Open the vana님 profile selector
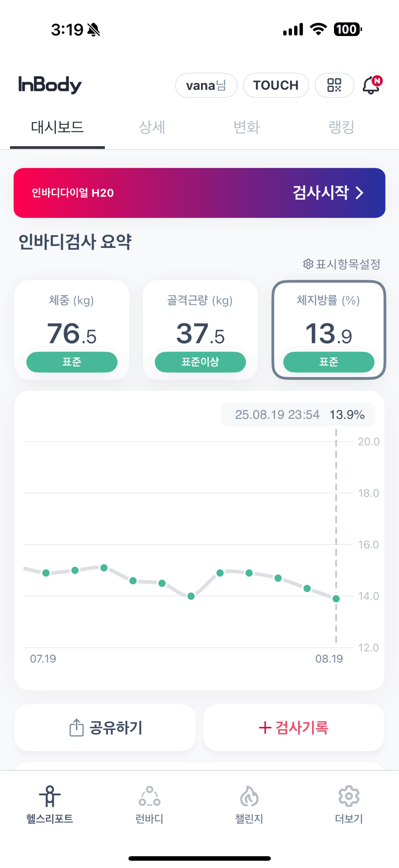Screen dimensions: 399x868 coord(206,85)
